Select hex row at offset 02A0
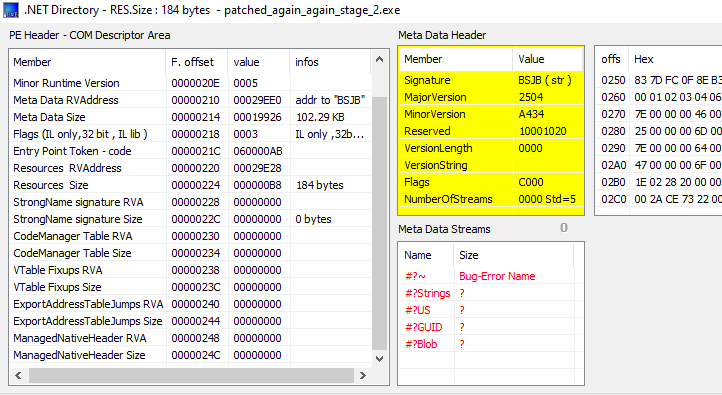 pyautogui.click(x=659, y=165)
